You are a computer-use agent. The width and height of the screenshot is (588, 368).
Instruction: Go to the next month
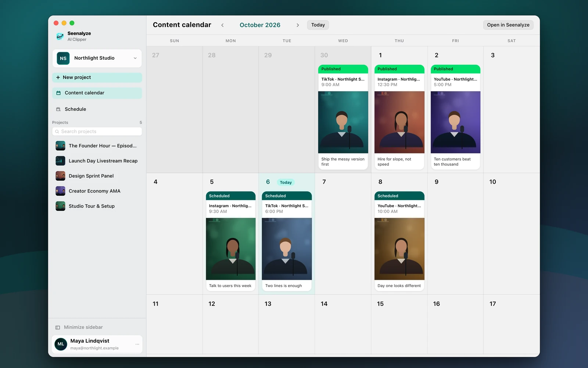pos(298,25)
